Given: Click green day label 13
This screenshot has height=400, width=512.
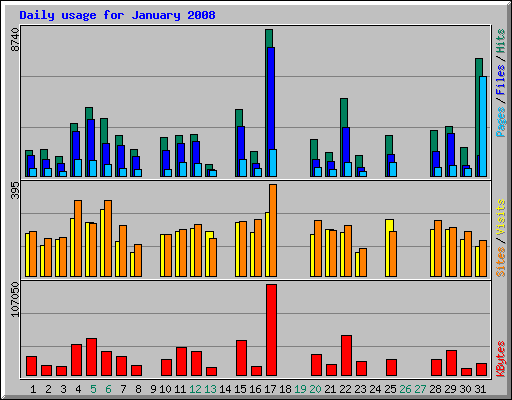Looking at the screenshot, I should [x=210, y=389].
